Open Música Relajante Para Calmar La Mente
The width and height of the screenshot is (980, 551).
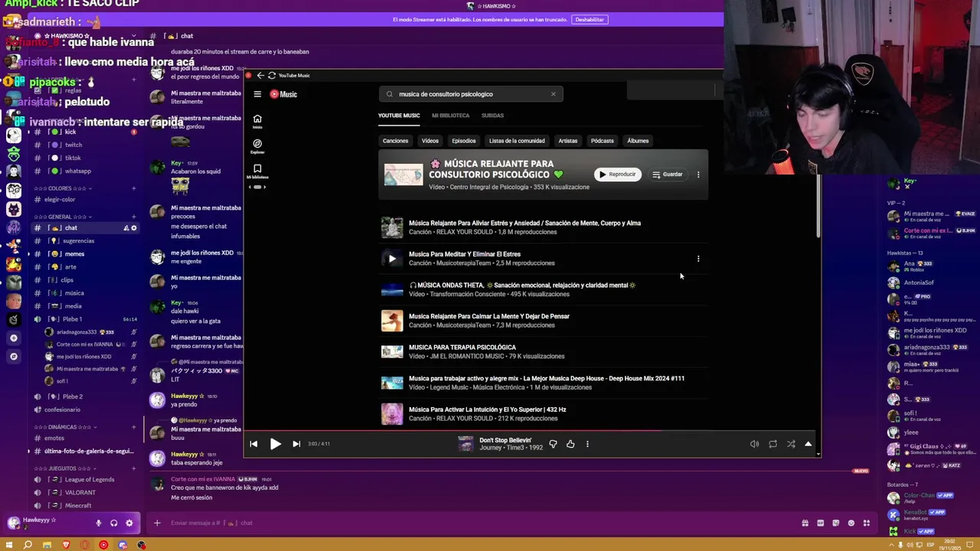click(x=489, y=316)
